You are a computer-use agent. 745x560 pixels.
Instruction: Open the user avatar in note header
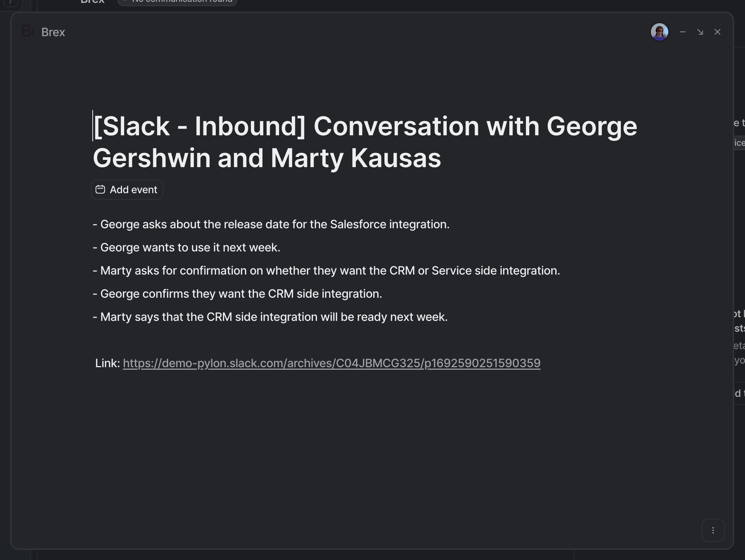(x=659, y=32)
